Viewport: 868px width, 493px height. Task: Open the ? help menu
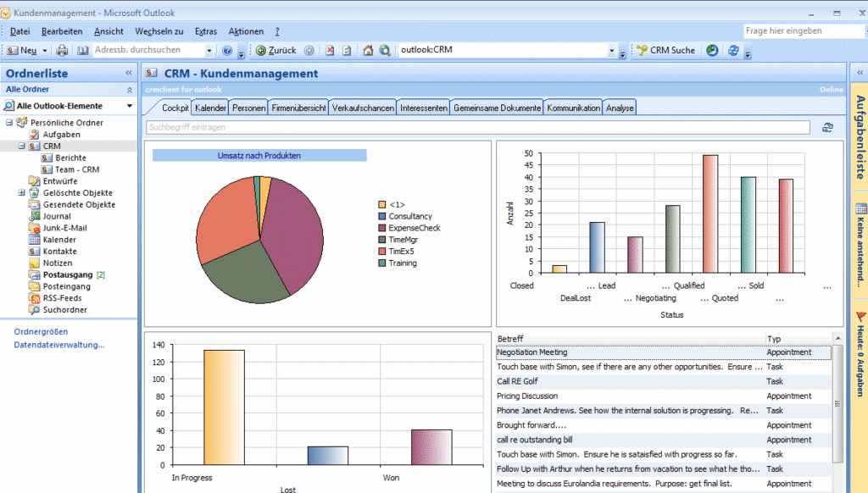[x=277, y=31]
